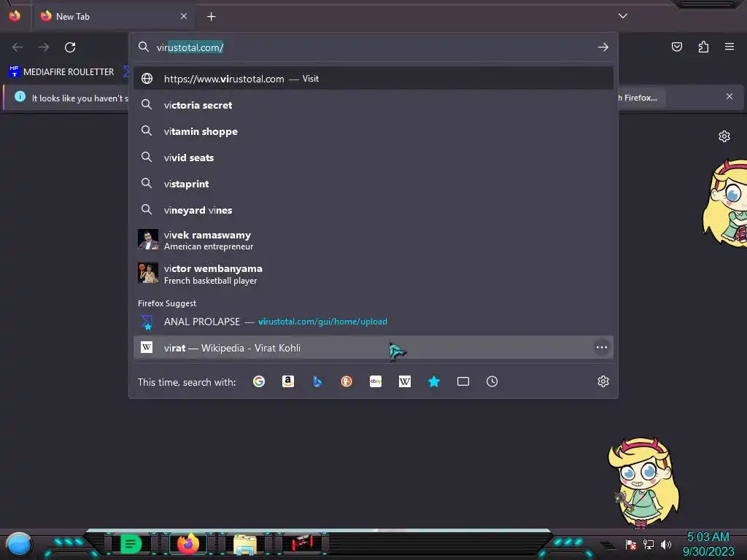
Task: Open the Start orb on taskbar
Action: click(x=19, y=544)
